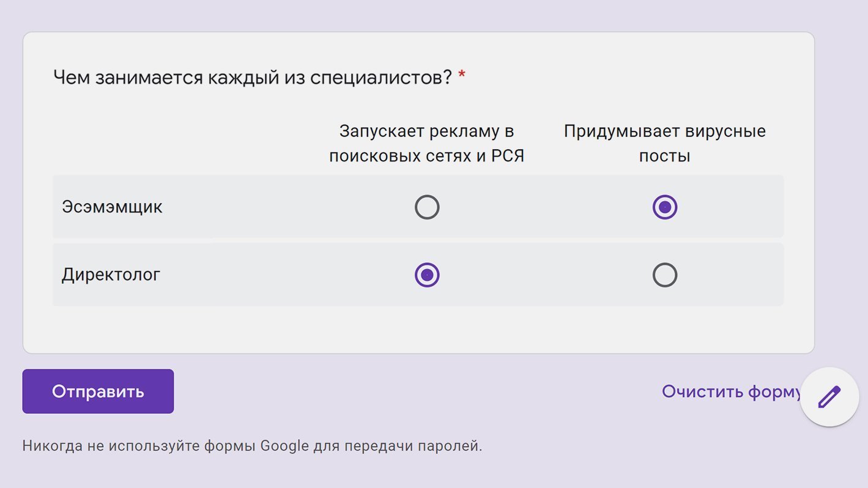
Task: Click the empty header cell above Эсэмэмщик
Action: [x=184, y=144]
